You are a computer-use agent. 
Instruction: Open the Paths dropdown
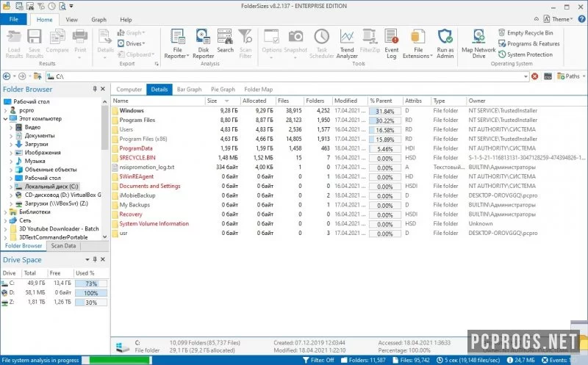click(x=571, y=76)
